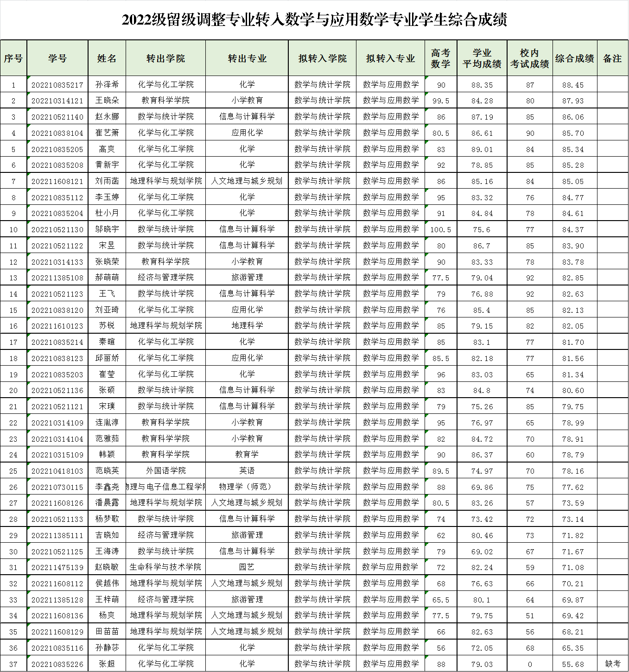This screenshot has height=672, width=629.
Task: Select the 拟转入专业 header cell
Action: tap(390, 58)
